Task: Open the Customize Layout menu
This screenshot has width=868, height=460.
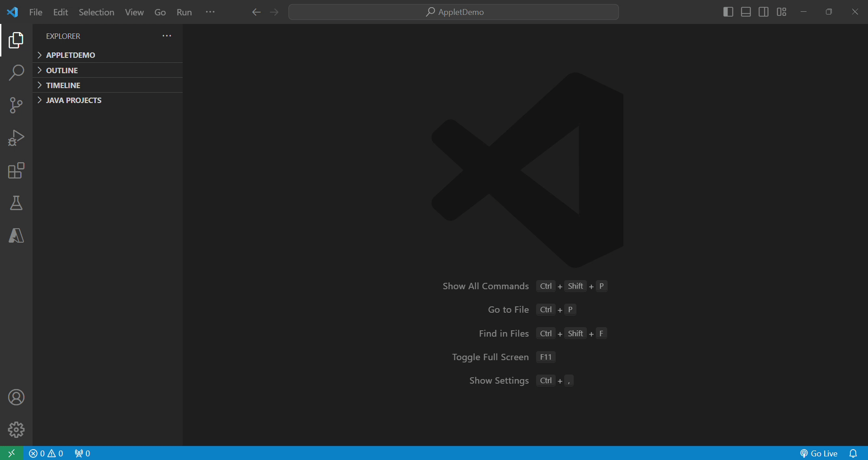Action: pyautogui.click(x=782, y=12)
